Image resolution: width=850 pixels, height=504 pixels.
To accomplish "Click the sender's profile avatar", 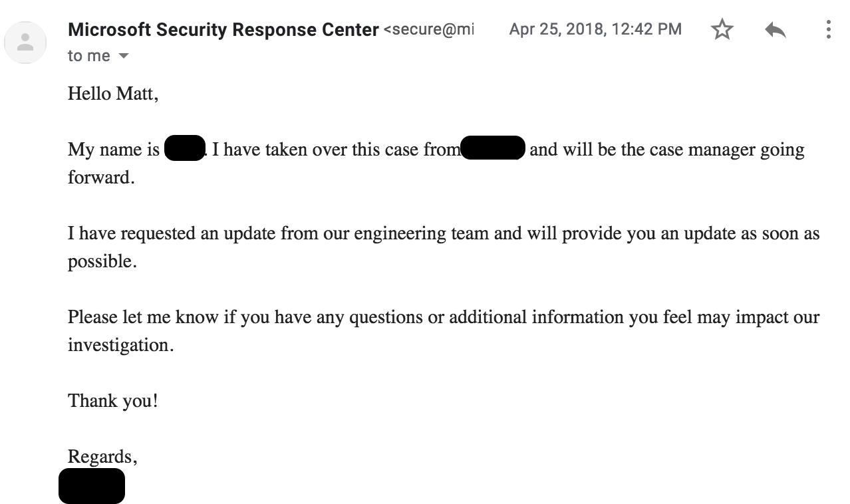I will [25, 43].
